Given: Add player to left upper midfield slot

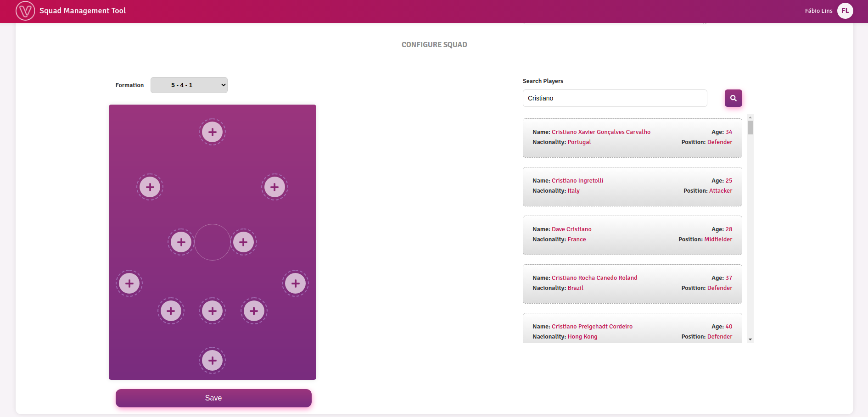Looking at the screenshot, I should pyautogui.click(x=150, y=187).
